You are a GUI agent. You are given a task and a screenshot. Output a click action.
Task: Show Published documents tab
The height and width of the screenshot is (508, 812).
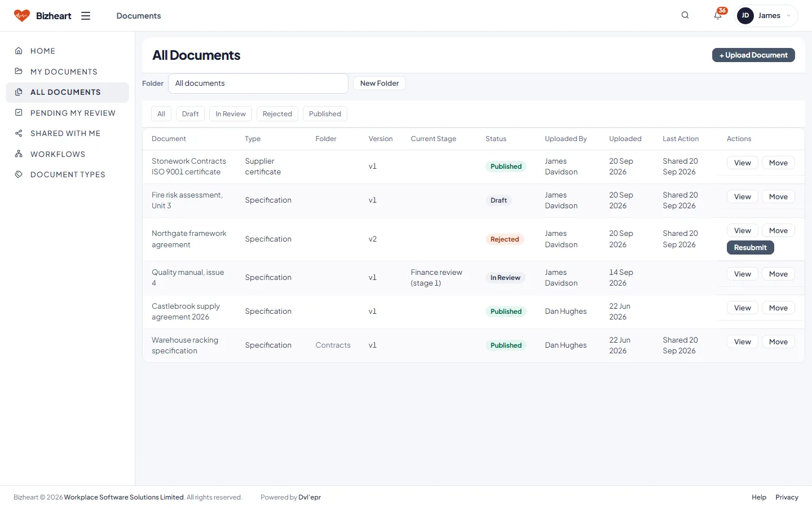(325, 114)
